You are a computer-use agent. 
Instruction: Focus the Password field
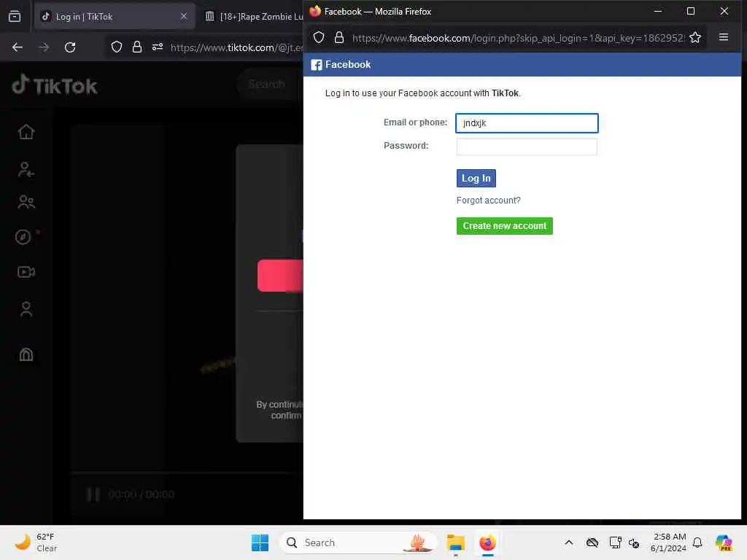click(x=527, y=147)
